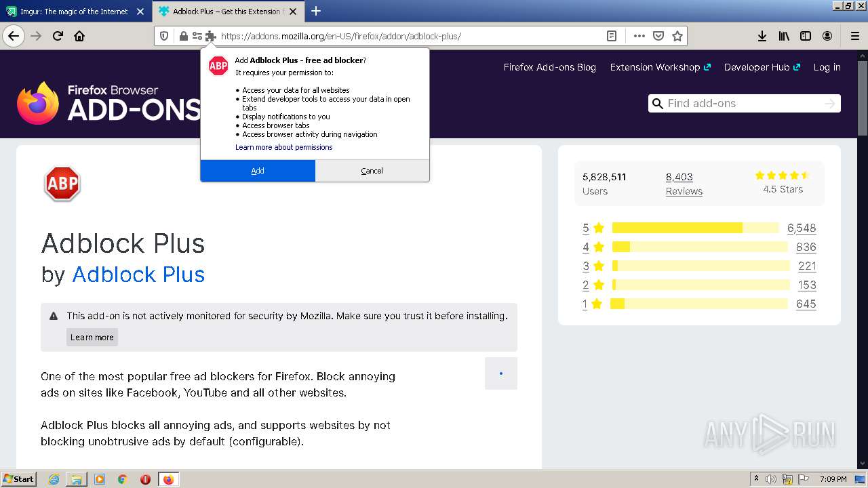This screenshot has height=488, width=868.
Task: Open the site permissions icon in address bar
Action: pos(197,36)
